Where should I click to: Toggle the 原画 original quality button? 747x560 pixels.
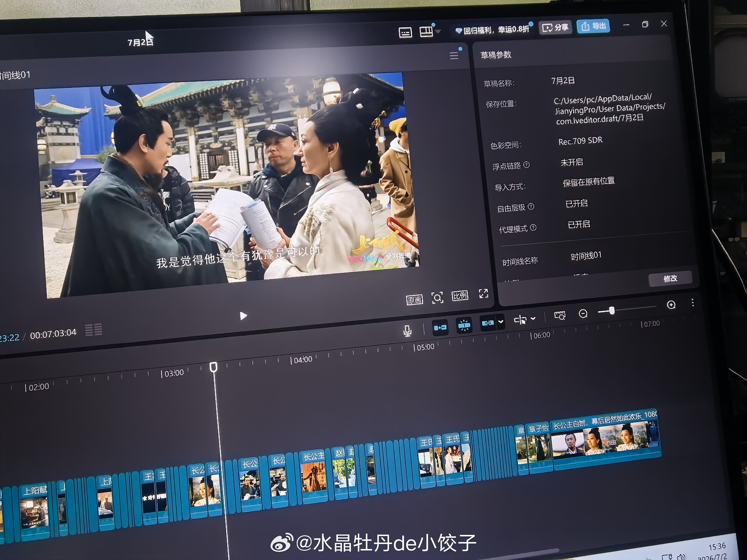coord(414,299)
